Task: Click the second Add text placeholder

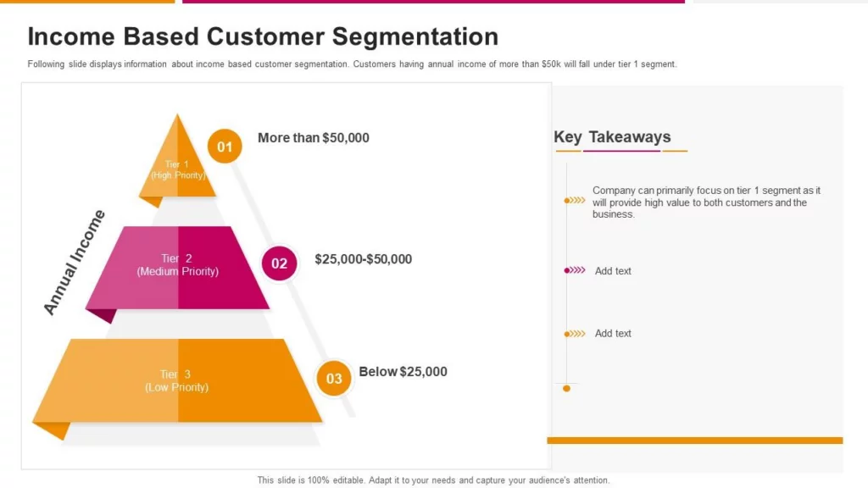Action: click(613, 334)
